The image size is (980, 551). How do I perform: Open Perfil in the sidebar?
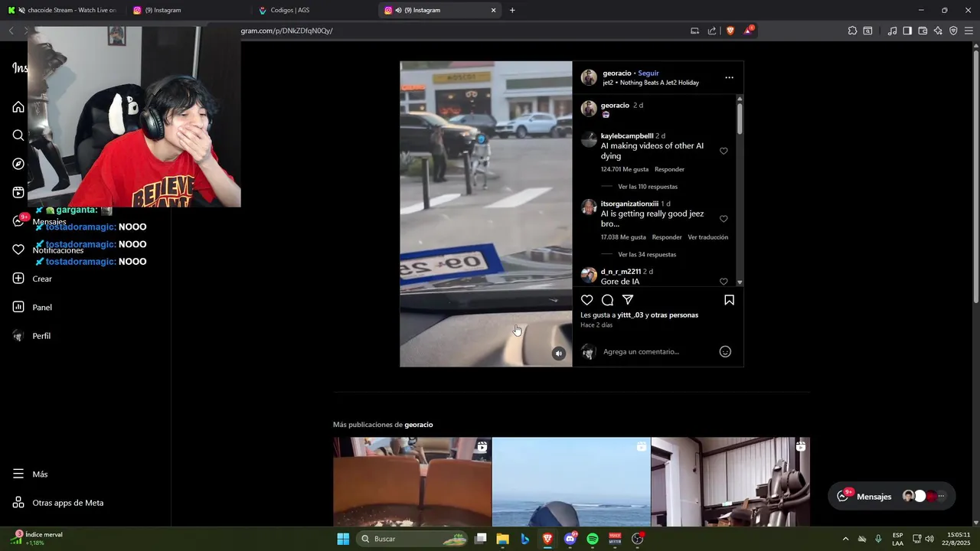click(31, 336)
